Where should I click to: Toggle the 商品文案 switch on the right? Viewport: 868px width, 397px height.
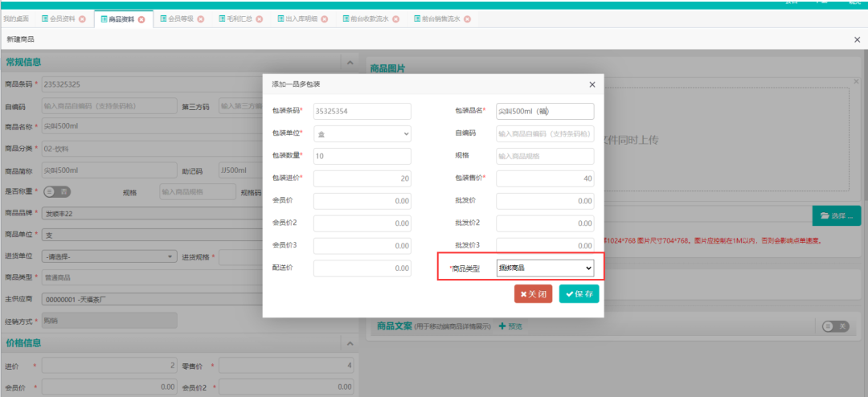(x=835, y=326)
